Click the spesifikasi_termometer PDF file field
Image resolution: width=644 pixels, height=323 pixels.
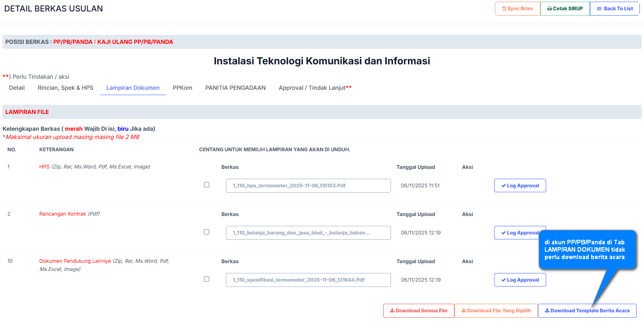(x=308, y=280)
